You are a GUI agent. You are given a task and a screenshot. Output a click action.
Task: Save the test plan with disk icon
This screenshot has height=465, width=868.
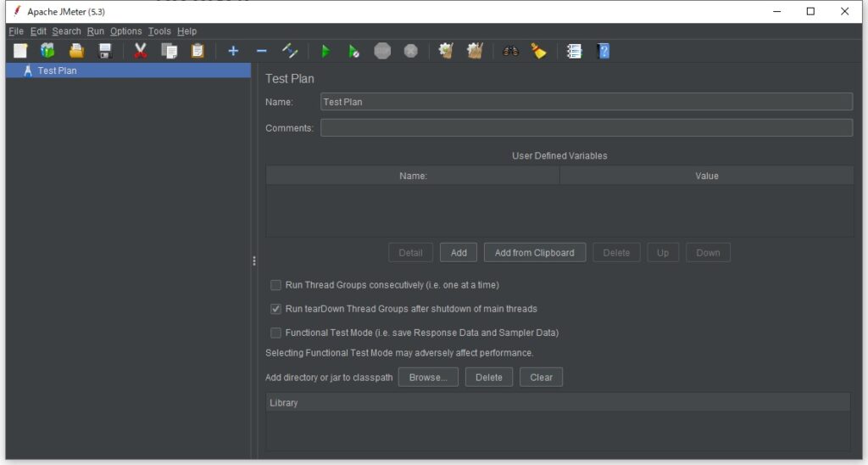(105, 51)
